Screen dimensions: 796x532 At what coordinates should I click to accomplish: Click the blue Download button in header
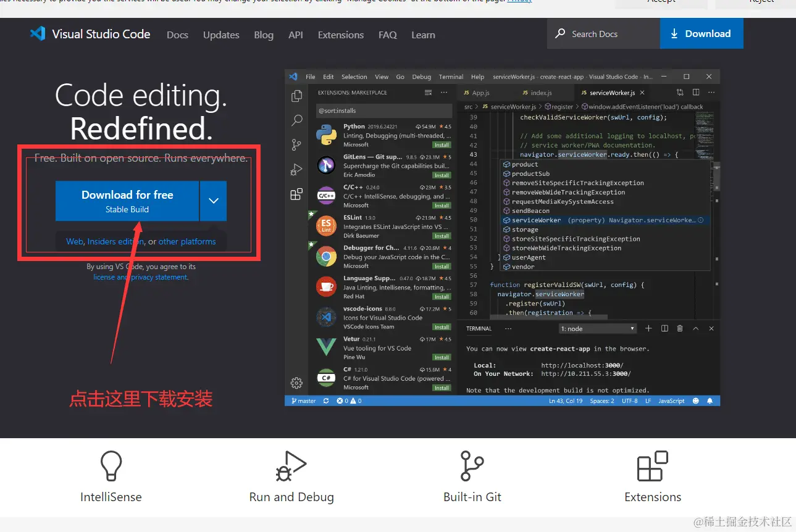point(702,34)
